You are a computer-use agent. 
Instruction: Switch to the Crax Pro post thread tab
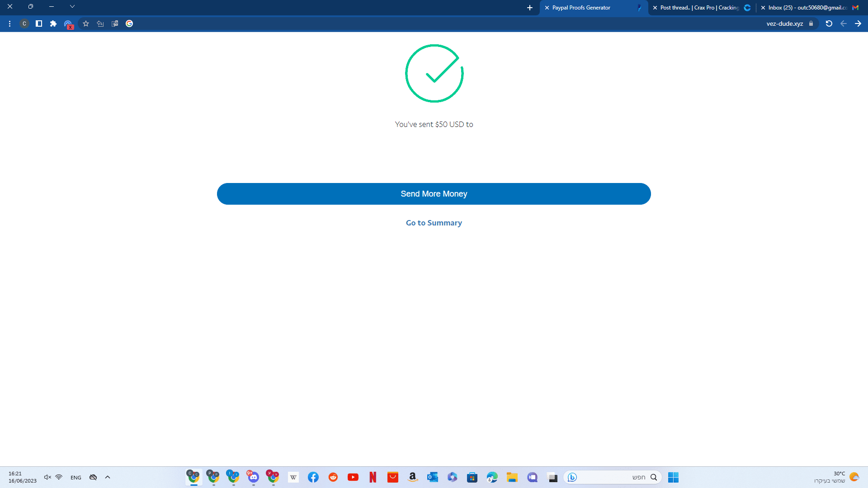pos(699,8)
